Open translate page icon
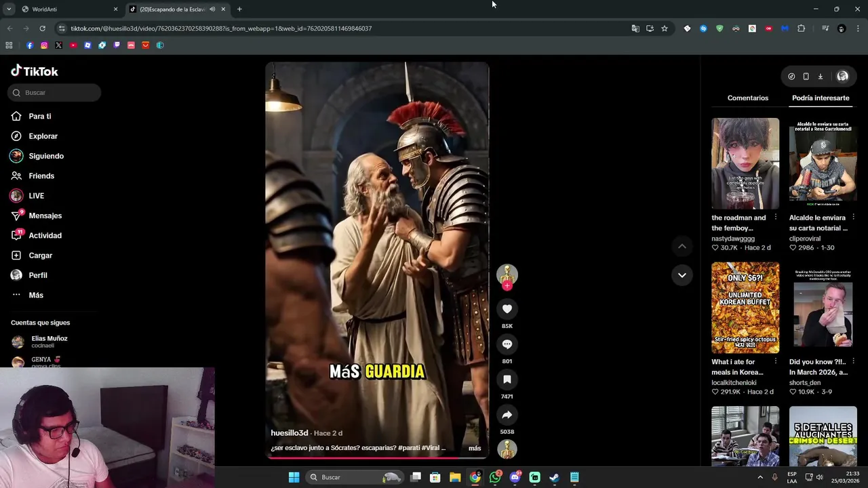The width and height of the screenshot is (868, 488). tap(635, 28)
